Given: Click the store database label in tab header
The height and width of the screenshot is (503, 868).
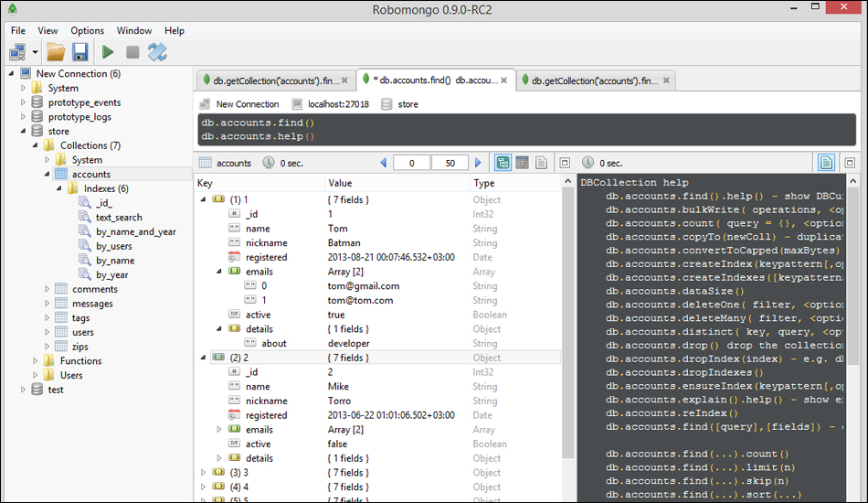Looking at the screenshot, I should coord(408,104).
